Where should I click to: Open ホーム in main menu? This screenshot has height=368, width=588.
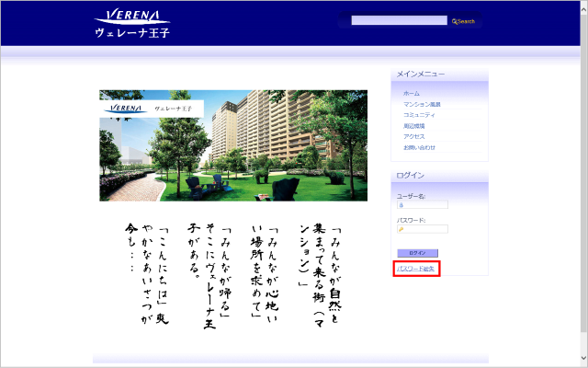click(x=412, y=93)
